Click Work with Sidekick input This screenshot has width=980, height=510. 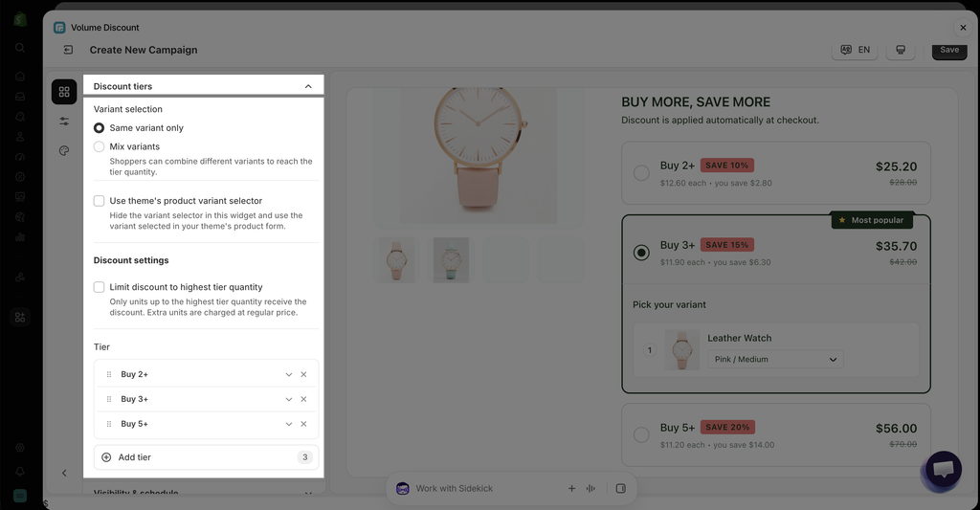(x=455, y=489)
